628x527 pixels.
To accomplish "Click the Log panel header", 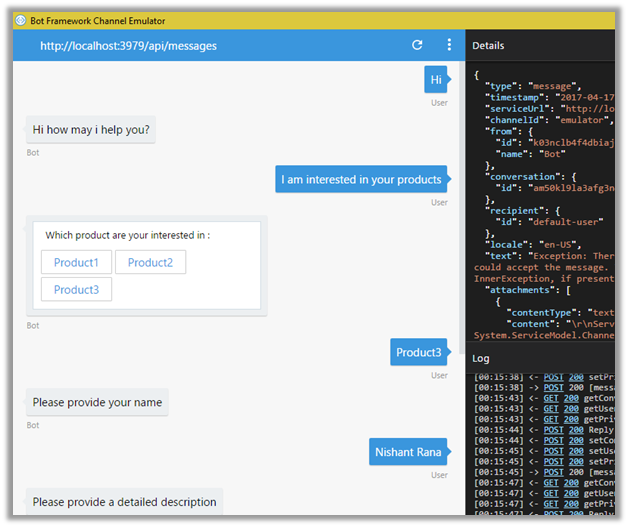I will [481, 358].
